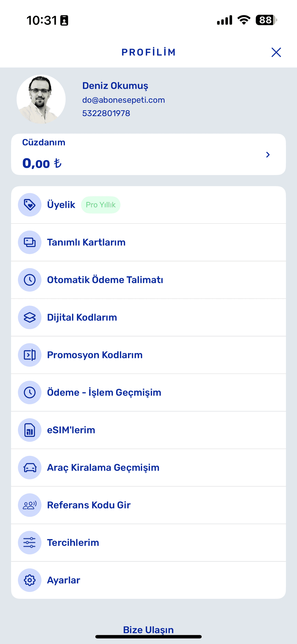Close the Profilim screen with X
This screenshot has height=644, width=297.
(276, 52)
